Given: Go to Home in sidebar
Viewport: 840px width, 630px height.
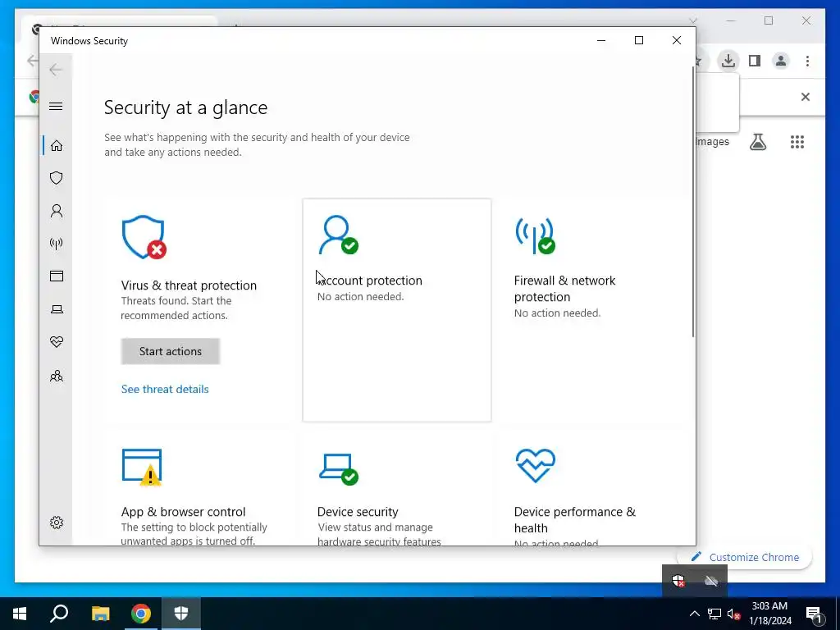Looking at the screenshot, I should coord(57,146).
